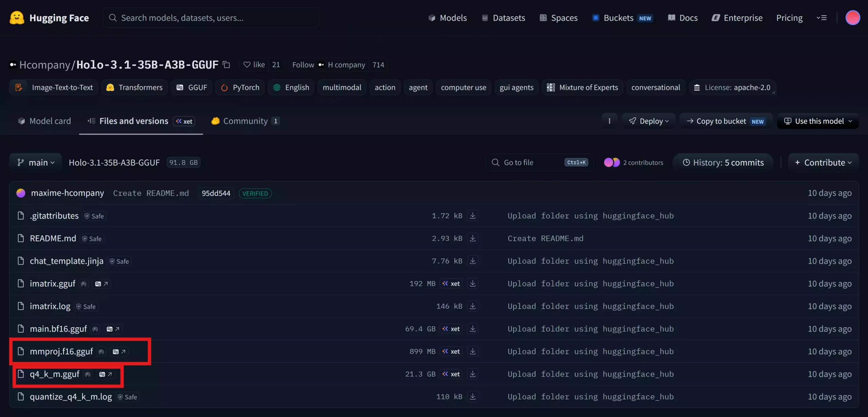Screen dimensions: 868x417
Task: Click the computer use tag
Action: (463, 87)
